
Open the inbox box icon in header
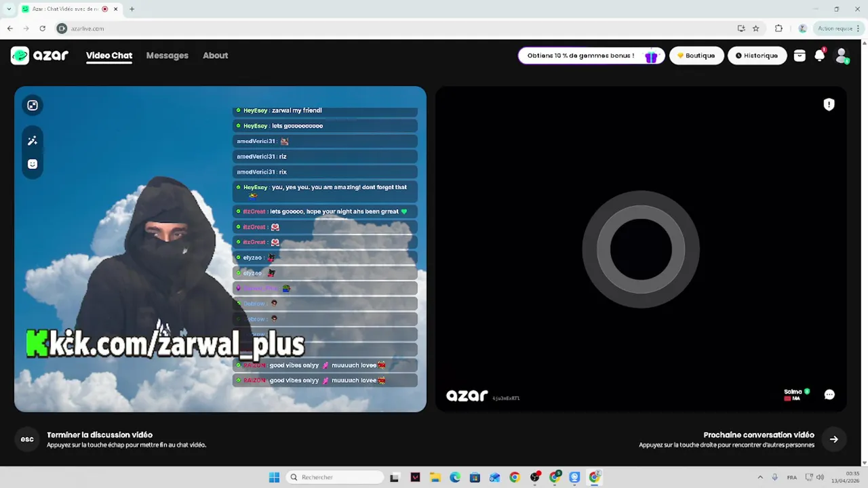pyautogui.click(x=800, y=56)
